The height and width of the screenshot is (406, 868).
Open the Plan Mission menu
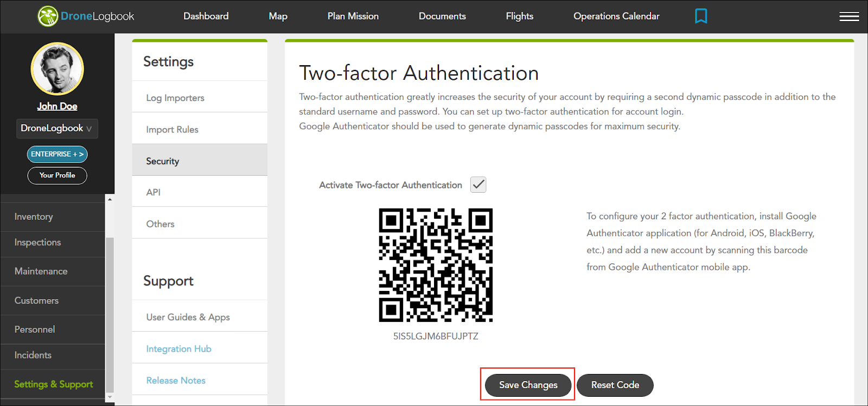click(353, 16)
